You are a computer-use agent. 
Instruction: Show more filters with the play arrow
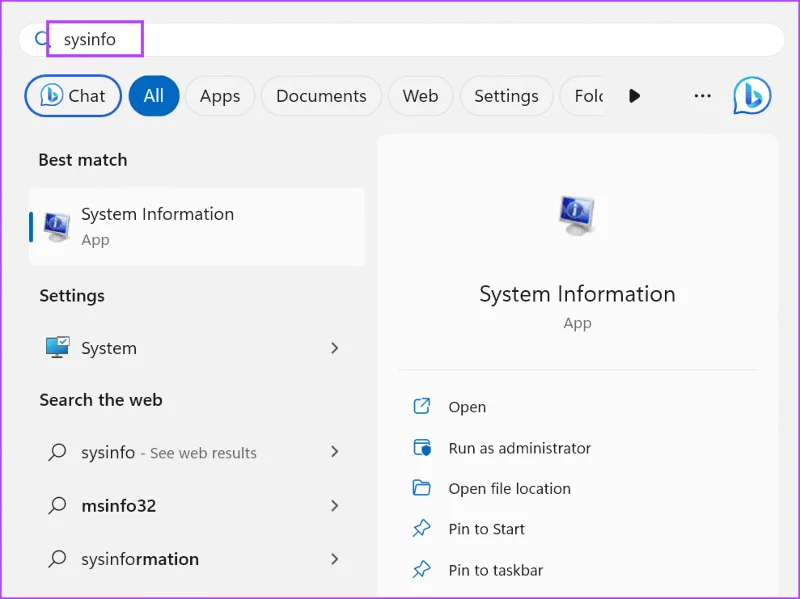coord(634,95)
